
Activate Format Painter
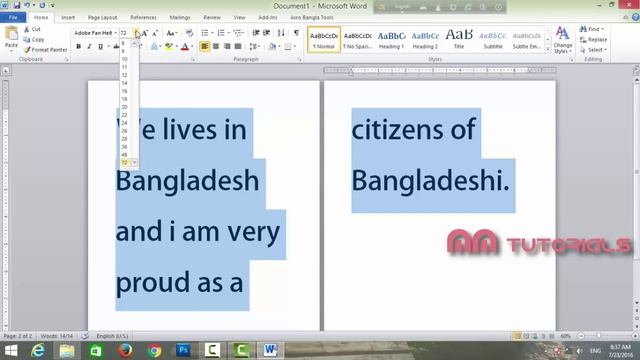click(45, 50)
